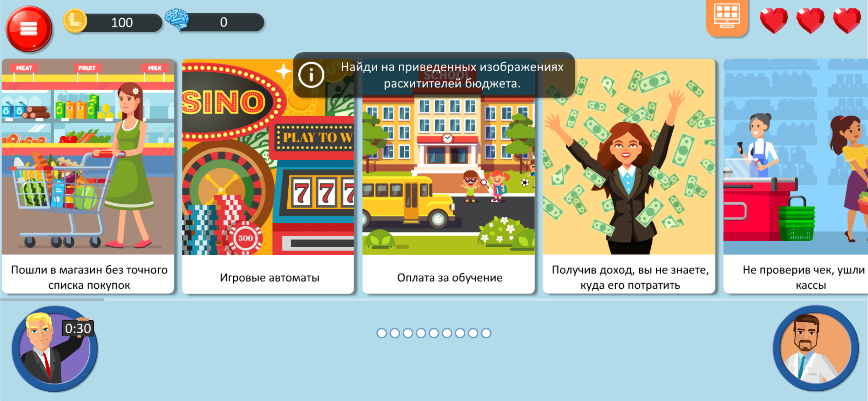Select the fifth progress dot
The width and height of the screenshot is (868, 401).
click(x=434, y=333)
